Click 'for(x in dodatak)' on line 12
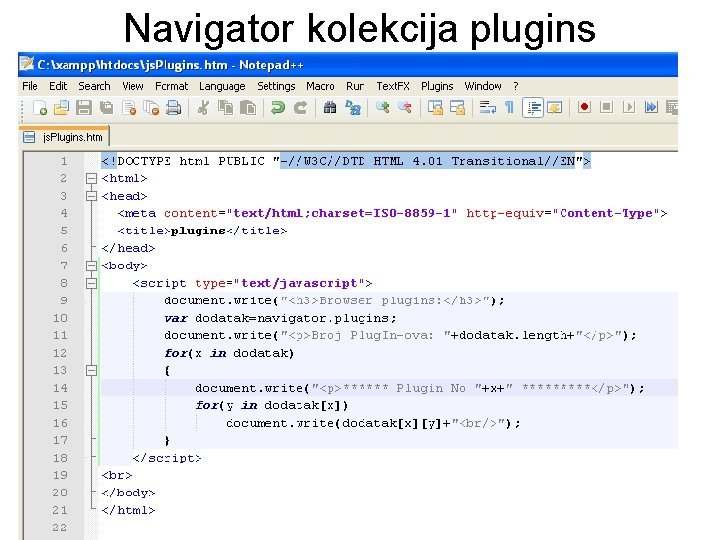The width and height of the screenshot is (720, 540). (x=229, y=353)
